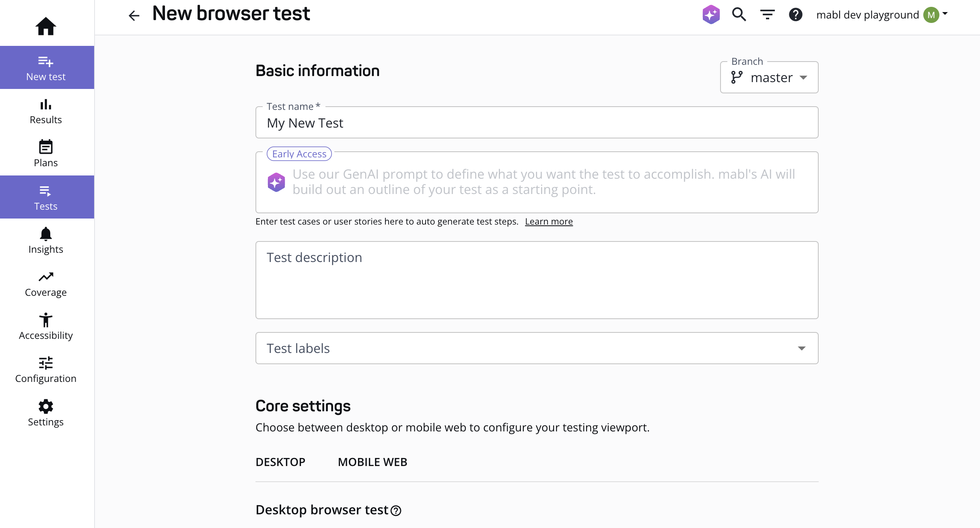
Task: Expand the Branch master dropdown
Action: (x=769, y=77)
